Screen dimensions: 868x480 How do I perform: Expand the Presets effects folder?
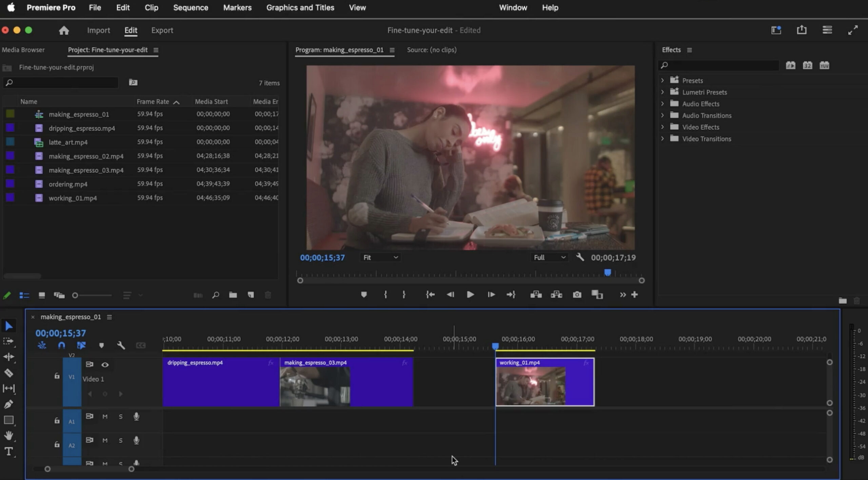click(x=663, y=80)
